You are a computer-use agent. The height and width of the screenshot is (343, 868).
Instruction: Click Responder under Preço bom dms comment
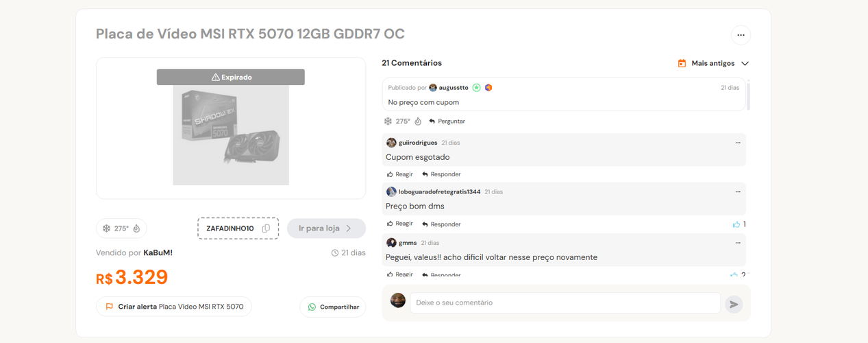[x=441, y=224]
